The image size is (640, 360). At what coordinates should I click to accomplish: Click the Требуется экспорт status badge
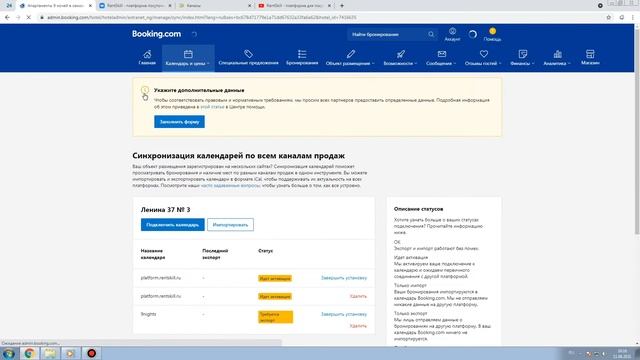click(x=276, y=317)
